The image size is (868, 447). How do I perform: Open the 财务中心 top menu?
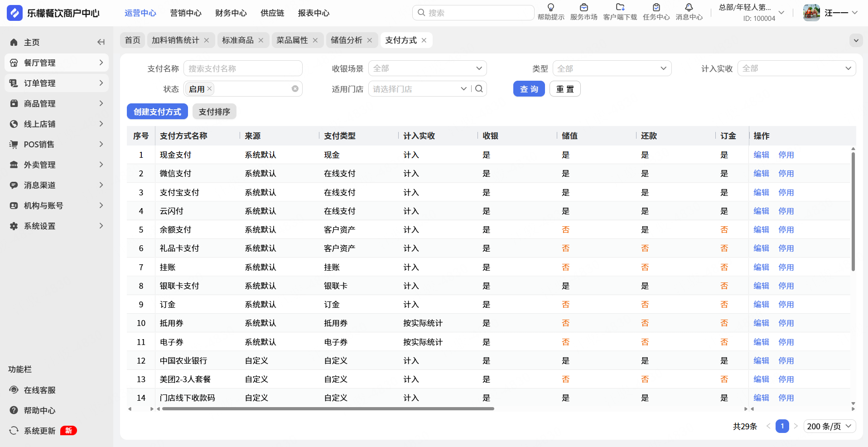231,13
